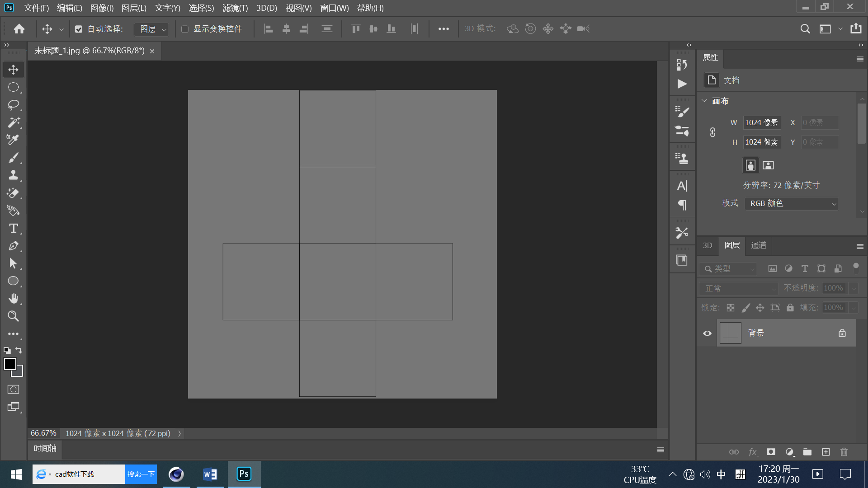This screenshot has height=488, width=868.
Task: Select the Zoom tool
Action: point(13,316)
